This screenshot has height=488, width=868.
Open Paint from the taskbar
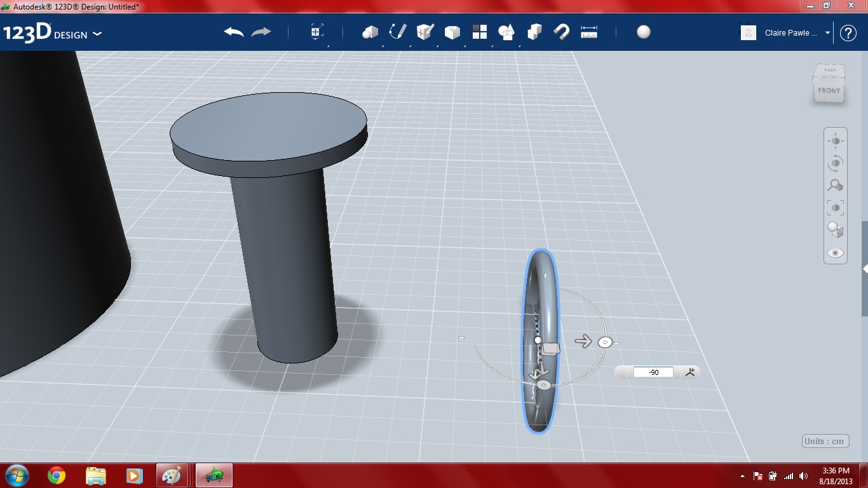[172, 475]
